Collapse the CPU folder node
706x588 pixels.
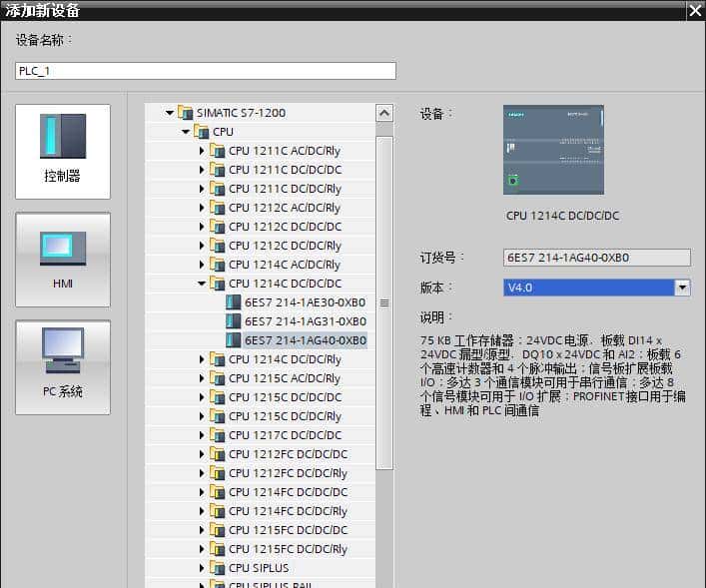186,132
